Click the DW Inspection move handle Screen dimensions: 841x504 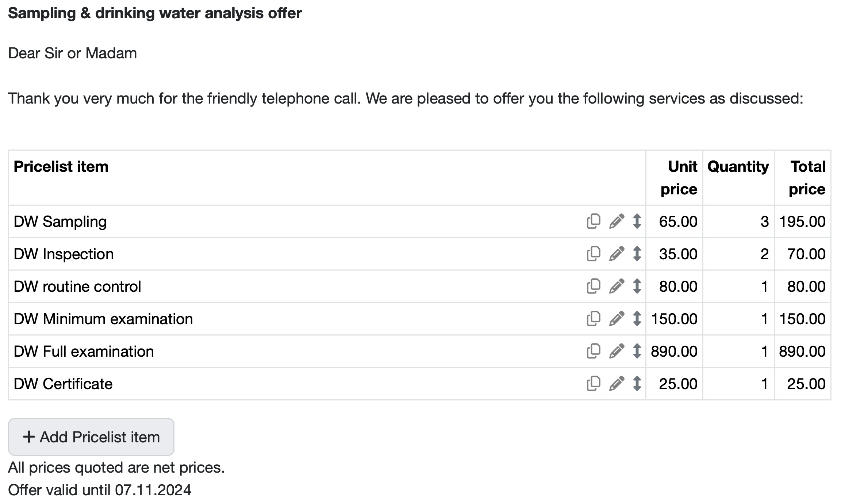pyautogui.click(x=637, y=254)
